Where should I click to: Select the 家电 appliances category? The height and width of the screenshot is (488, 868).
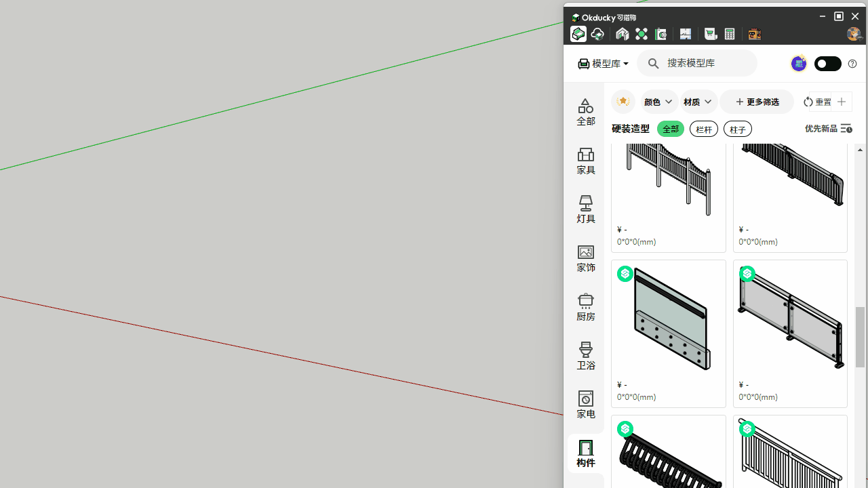(586, 405)
